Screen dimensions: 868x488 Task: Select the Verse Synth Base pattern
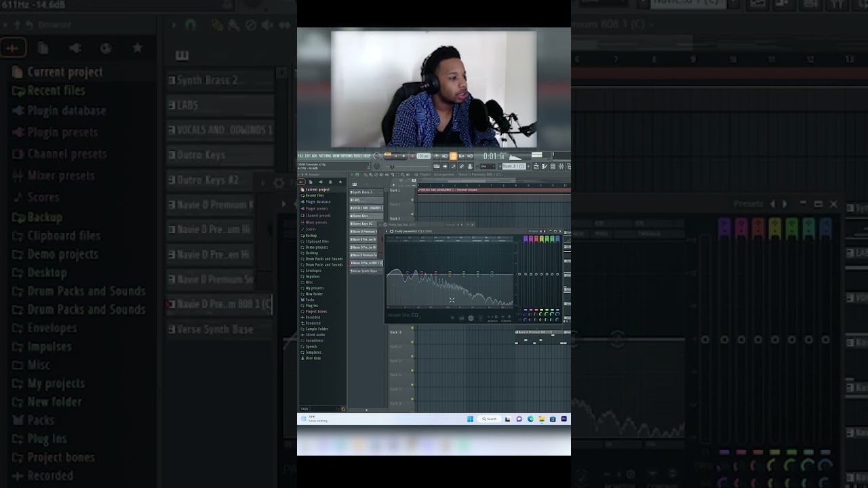click(366, 271)
